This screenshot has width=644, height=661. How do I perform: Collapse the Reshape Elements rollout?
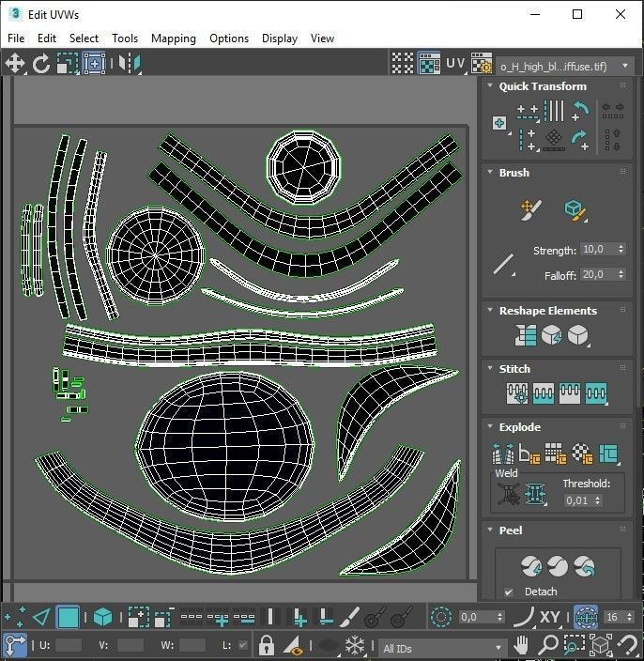490,310
